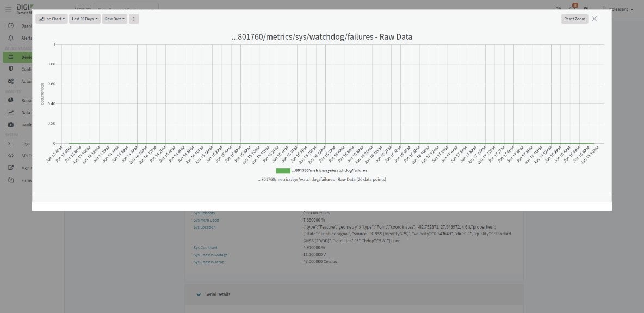Toggle the green watchdog/failures legend swatch
The width and height of the screenshot is (644, 313).
pos(283,170)
